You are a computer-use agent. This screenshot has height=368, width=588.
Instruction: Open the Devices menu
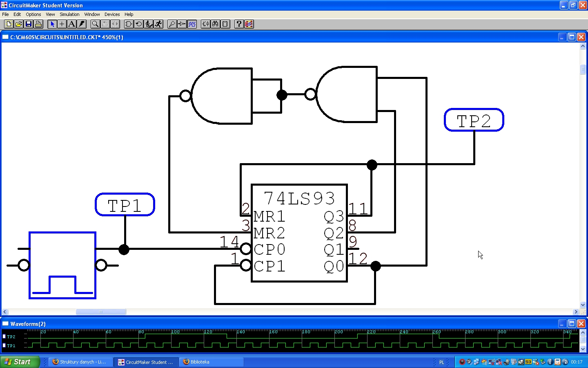click(x=112, y=14)
